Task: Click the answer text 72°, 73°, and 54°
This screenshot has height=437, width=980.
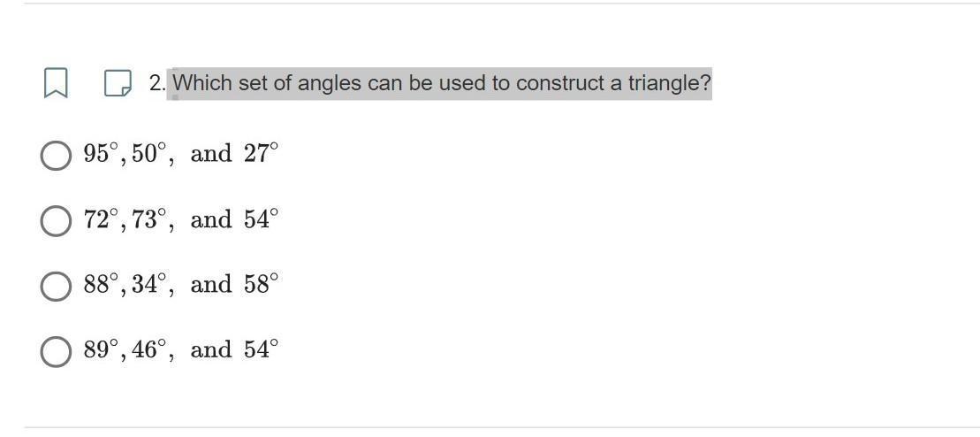Action: (180, 219)
